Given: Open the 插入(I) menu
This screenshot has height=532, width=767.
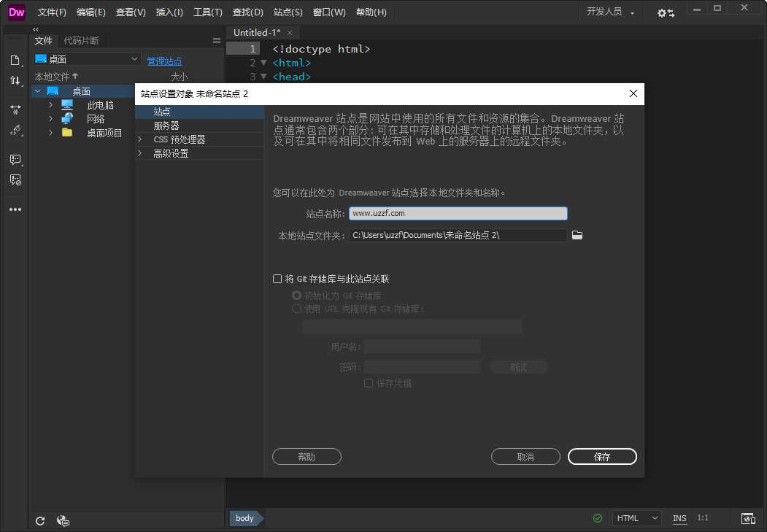Looking at the screenshot, I should click(x=169, y=12).
